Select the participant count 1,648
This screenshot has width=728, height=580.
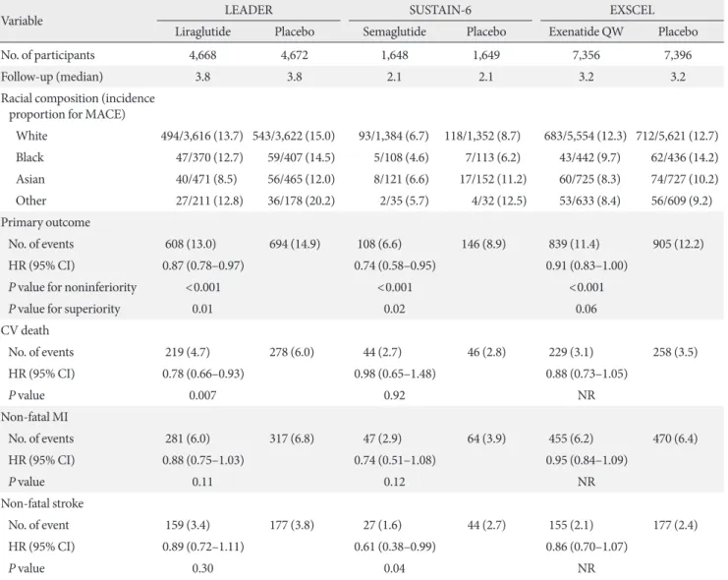click(x=395, y=55)
